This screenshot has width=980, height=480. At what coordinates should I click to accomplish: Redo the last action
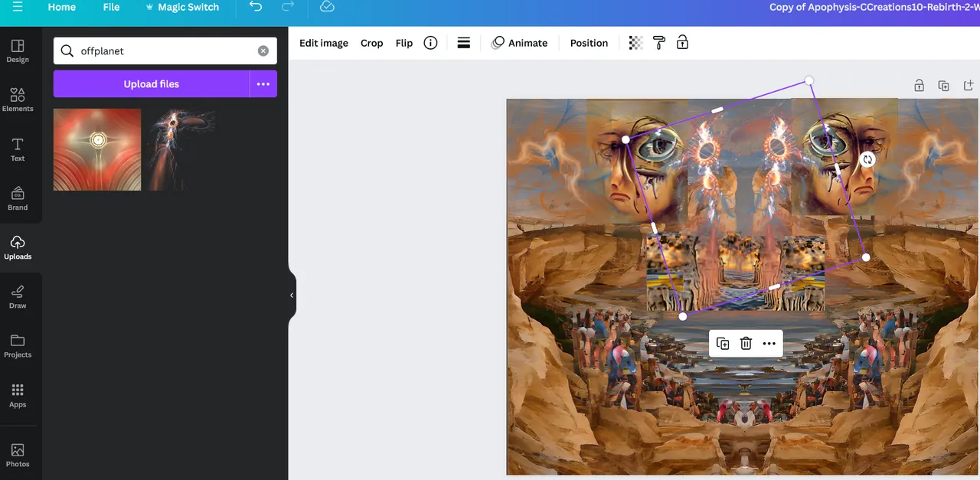pyautogui.click(x=288, y=7)
